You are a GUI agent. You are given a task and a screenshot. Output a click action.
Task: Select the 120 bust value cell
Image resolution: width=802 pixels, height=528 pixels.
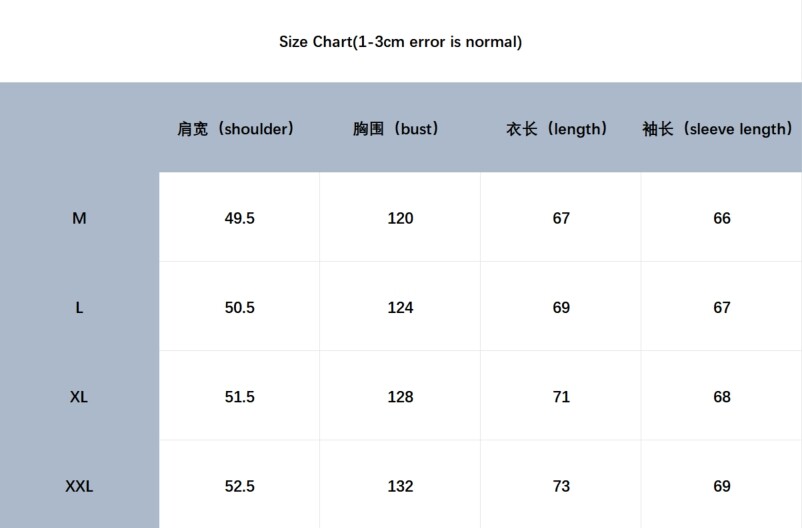(400, 218)
